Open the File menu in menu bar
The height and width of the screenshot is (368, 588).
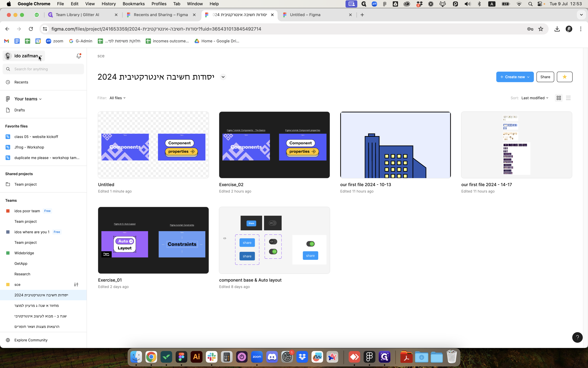point(60,4)
